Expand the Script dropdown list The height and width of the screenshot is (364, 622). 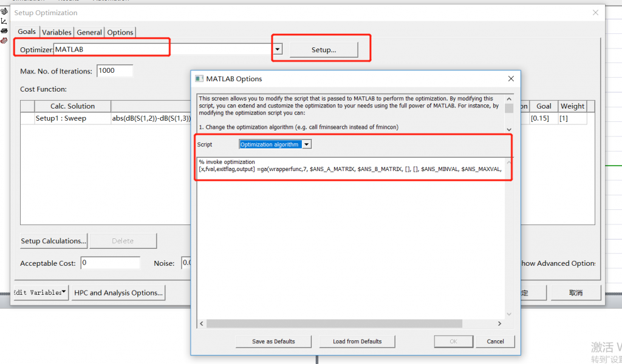(x=307, y=144)
